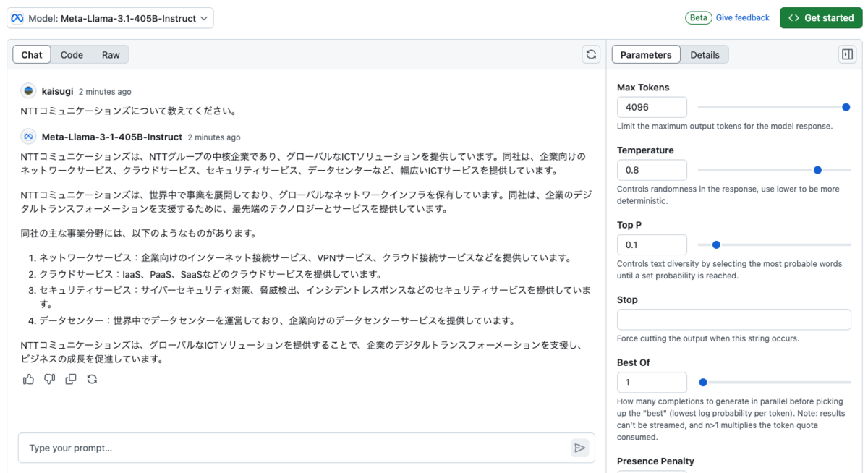Click the kaisugi username

click(x=58, y=91)
